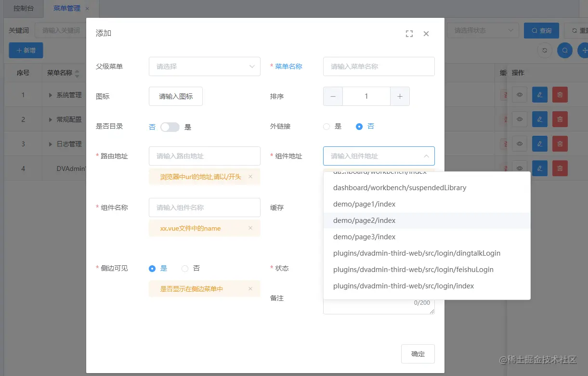Click the 查询 button
The image size is (588, 376).
(x=541, y=30)
